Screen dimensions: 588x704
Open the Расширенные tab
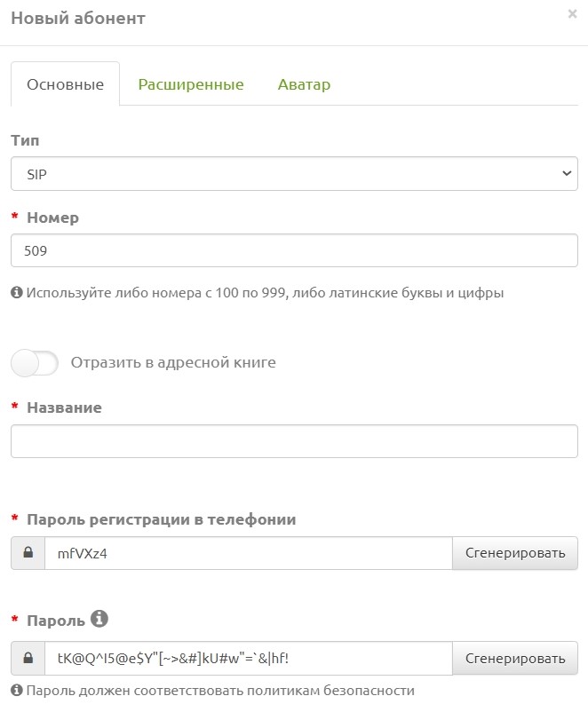[190, 84]
